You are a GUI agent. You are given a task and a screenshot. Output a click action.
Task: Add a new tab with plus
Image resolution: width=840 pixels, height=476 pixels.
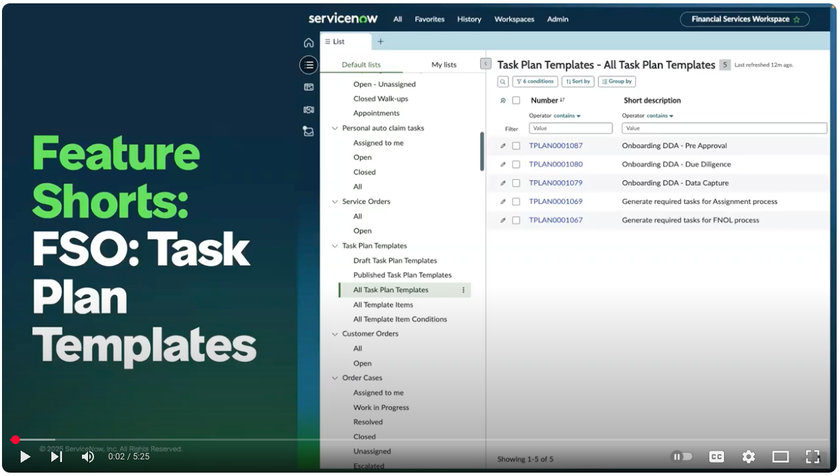pos(380,41)
